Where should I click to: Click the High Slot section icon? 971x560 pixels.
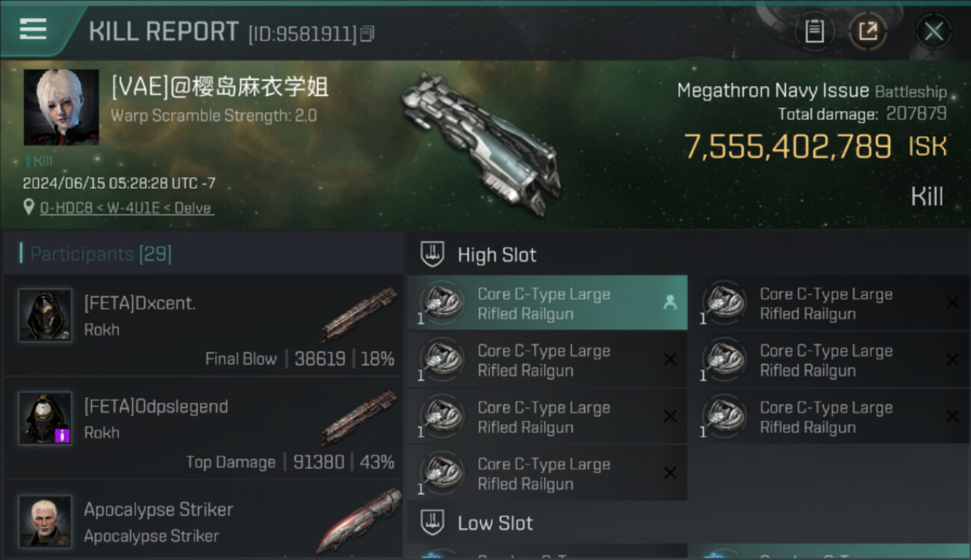pyautogui.click(x=432, y=255)
